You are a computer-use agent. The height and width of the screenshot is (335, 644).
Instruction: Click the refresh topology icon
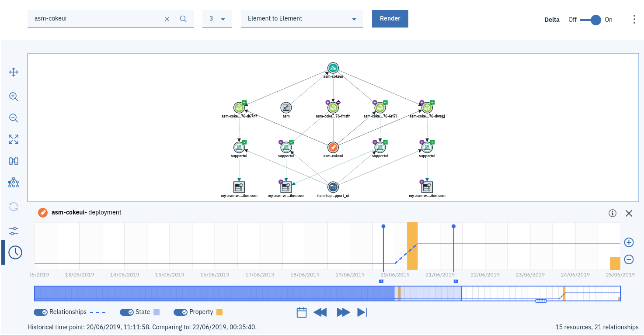(14, 207)
